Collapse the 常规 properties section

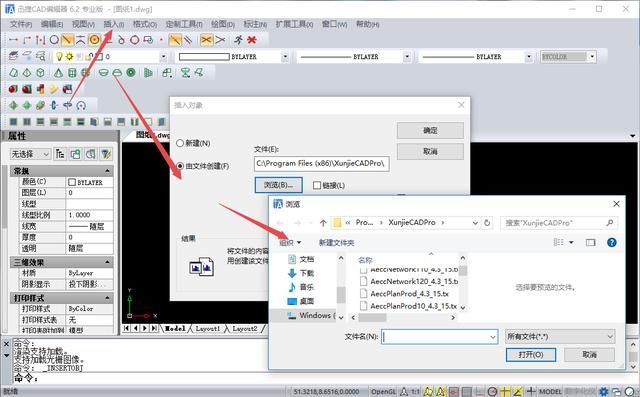107,171
